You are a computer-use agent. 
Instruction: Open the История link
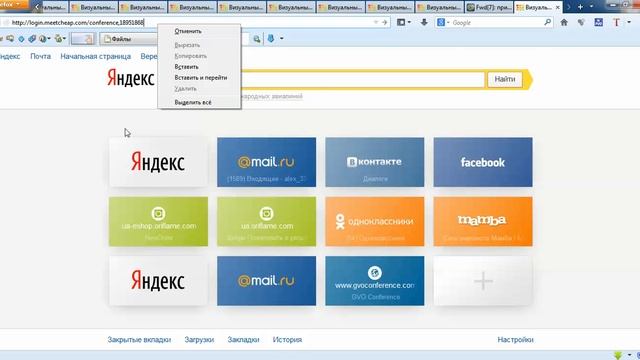coord(287,340)
